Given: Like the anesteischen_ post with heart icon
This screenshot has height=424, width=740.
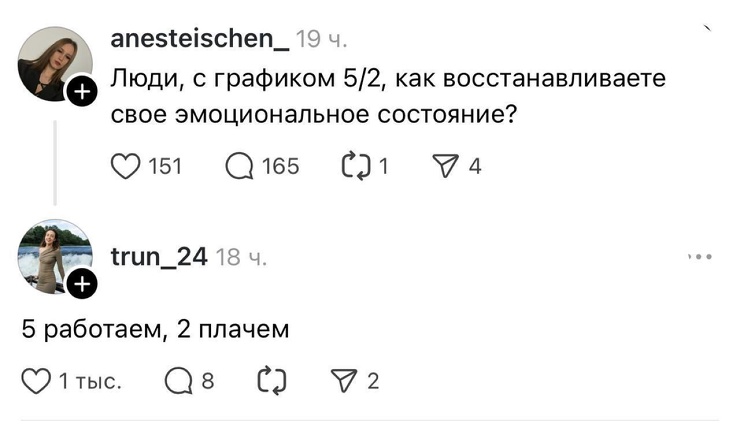Looking at the screenshot, I should tap(126, 166).
